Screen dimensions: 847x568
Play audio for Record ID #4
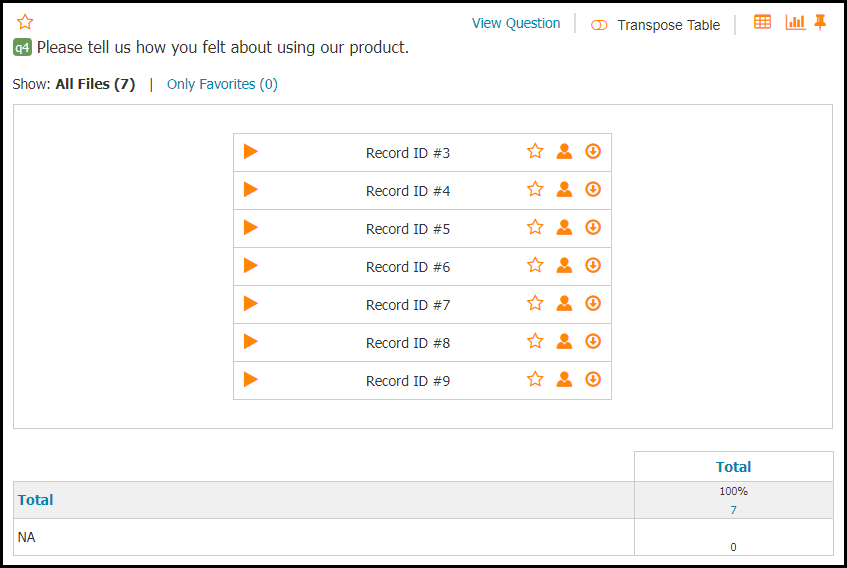[x=251, y=190]
